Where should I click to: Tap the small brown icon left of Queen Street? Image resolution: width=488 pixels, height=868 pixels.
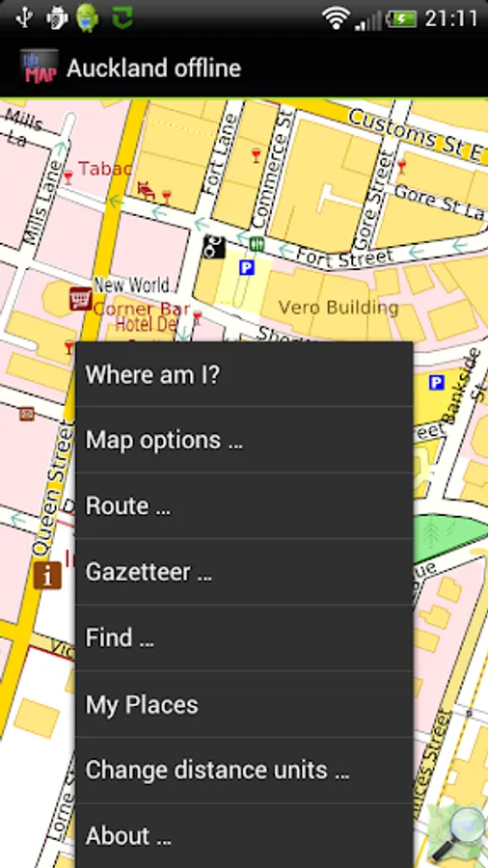coord(26,414)
